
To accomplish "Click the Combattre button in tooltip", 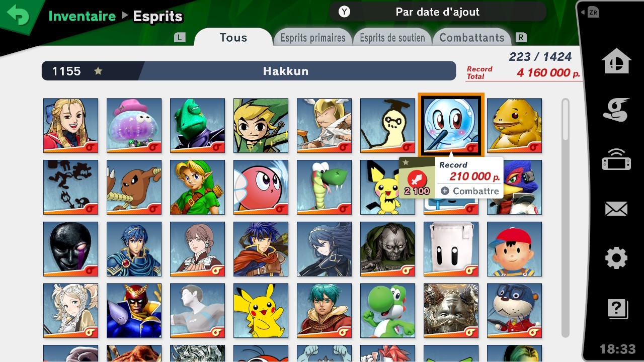I will coord(470,191).
